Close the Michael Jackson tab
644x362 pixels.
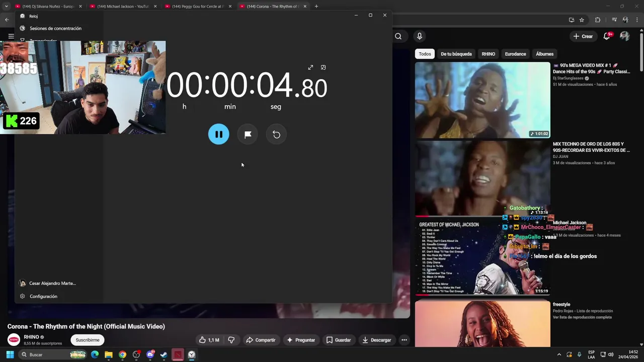pyautogui.click(x=155, y=7)
